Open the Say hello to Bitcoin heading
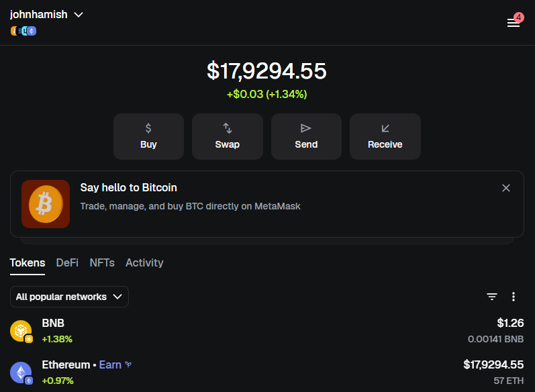This screenshot has height=392, width=535. tap(129, 188)
